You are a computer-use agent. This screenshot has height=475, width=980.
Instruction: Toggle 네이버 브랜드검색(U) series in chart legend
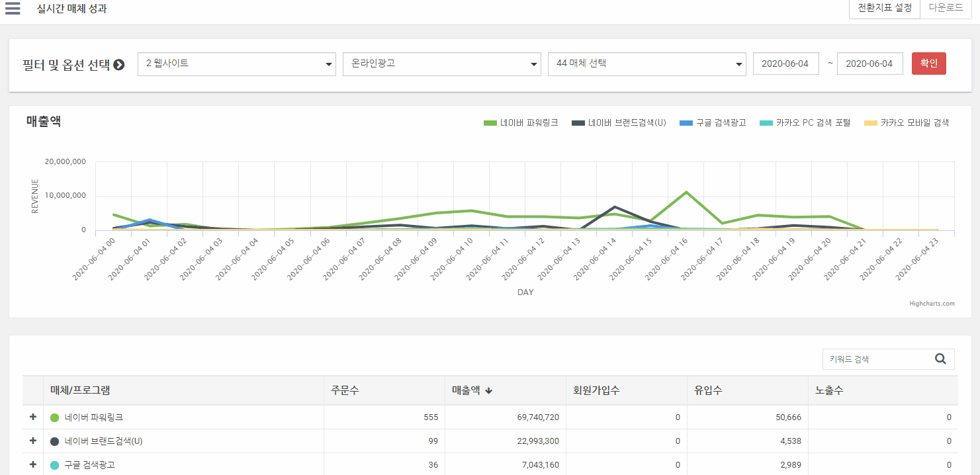click(619, 123)
